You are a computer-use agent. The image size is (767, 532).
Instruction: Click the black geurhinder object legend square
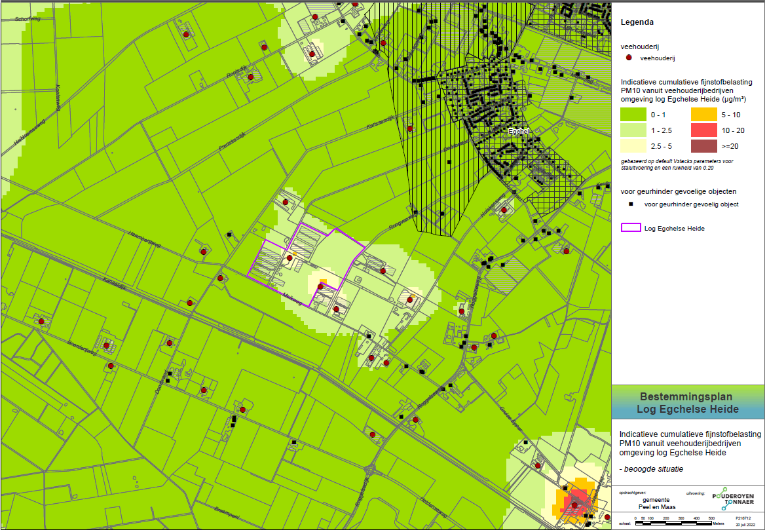(x=631, y=204)
